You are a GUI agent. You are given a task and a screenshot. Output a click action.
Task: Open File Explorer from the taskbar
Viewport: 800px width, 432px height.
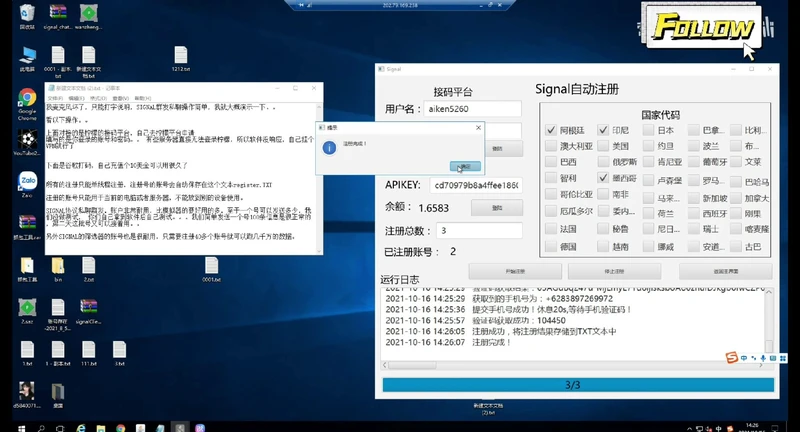coord(101,428)
